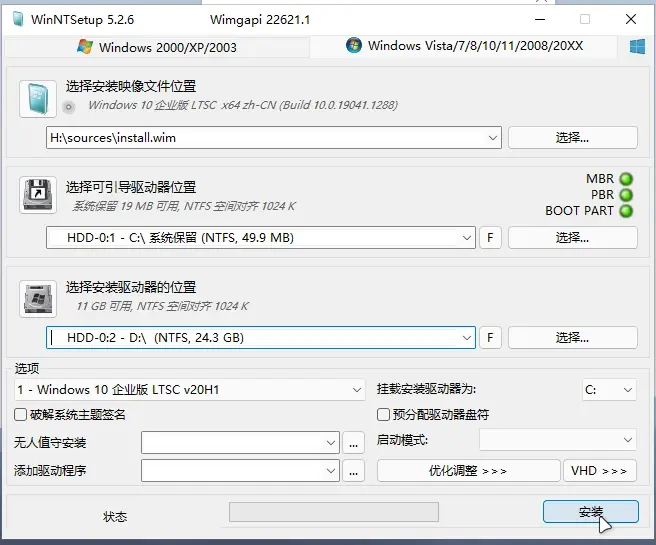656x545 pixels.
Task: Click F button next to boot drive
Action: point(490,238)
